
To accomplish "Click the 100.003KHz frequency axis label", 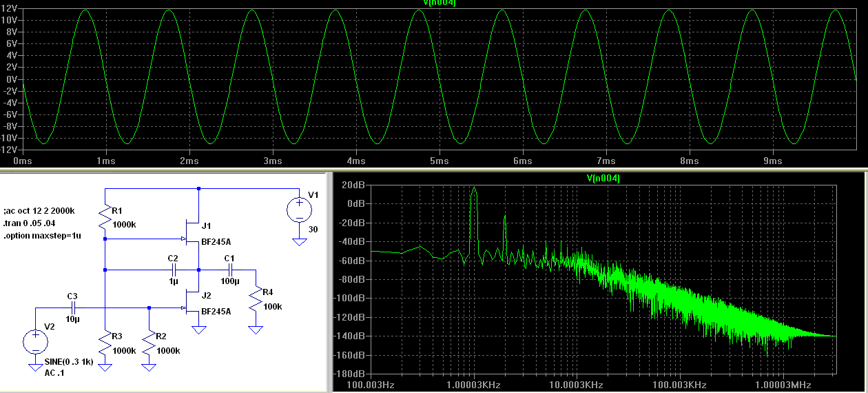I will (x=681, y=385).
